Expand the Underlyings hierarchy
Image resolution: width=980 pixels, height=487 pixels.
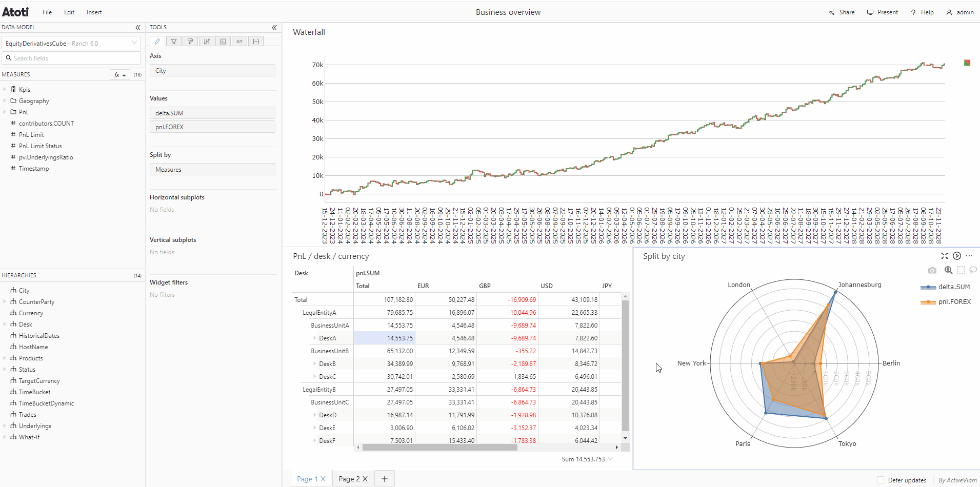click(x=5, y=425)
